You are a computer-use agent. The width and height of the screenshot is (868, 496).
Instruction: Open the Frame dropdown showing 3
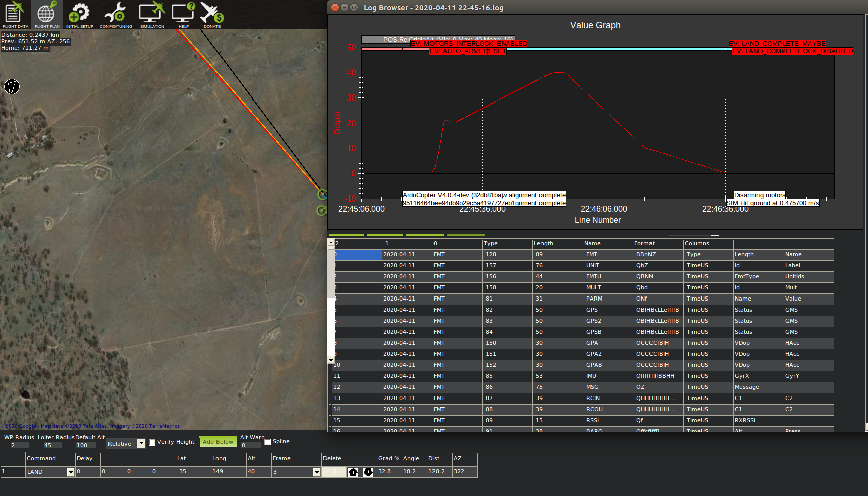(316, 472)
